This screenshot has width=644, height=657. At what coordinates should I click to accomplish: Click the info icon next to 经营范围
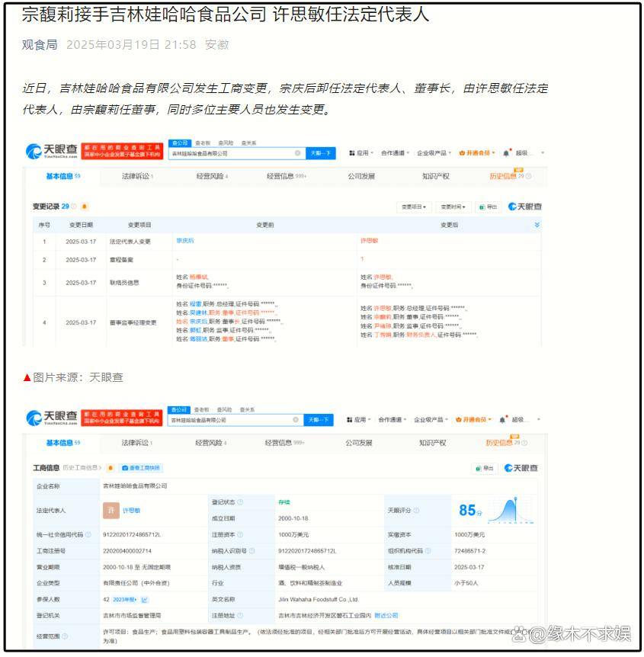(65, 636)
